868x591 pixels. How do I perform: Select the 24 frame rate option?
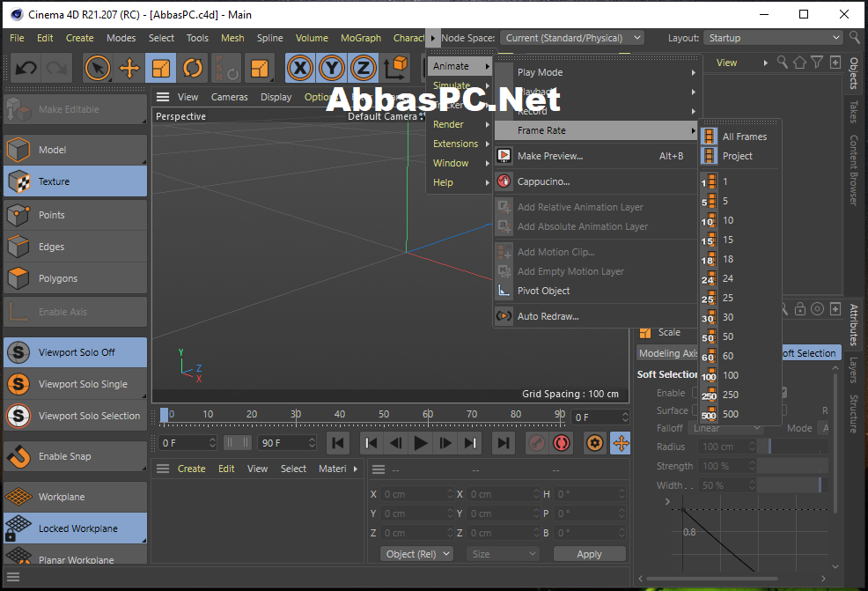[x=739, y=278]
